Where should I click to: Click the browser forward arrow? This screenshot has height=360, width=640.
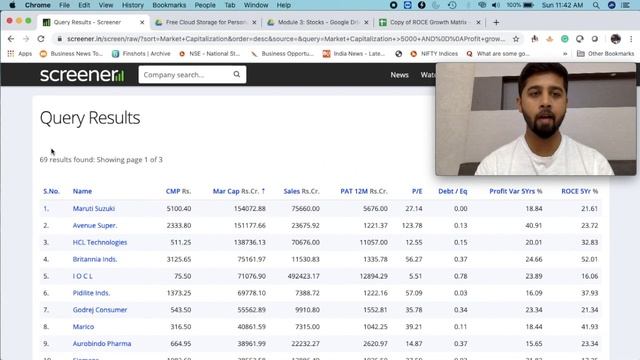(x=26, y=39)
